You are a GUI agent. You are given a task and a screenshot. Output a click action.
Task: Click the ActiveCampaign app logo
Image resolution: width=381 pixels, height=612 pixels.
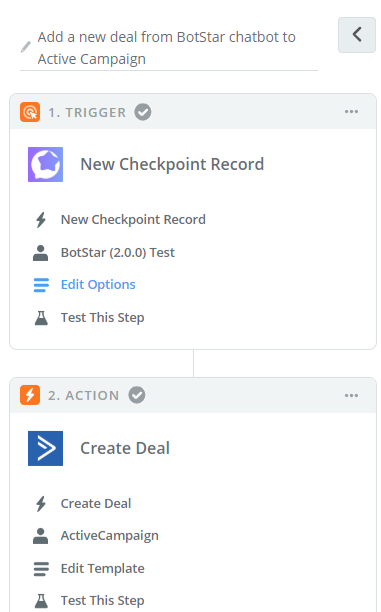pyautogui.click(x=45, y=448)
